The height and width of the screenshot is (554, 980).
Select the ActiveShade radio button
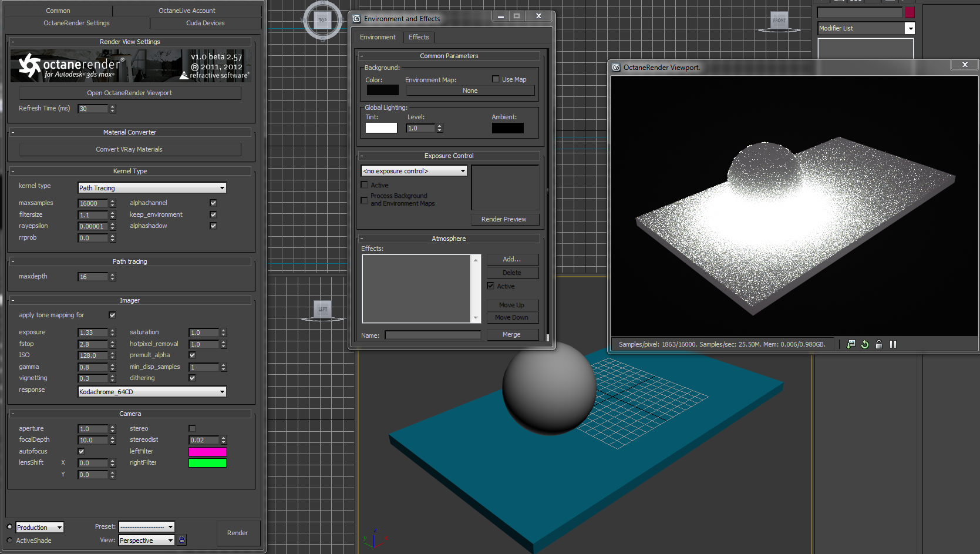[9, 540]
